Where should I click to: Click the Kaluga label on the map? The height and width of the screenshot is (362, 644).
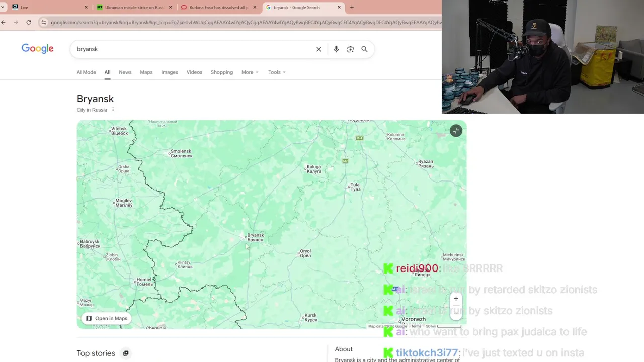[x=314, y=169]
